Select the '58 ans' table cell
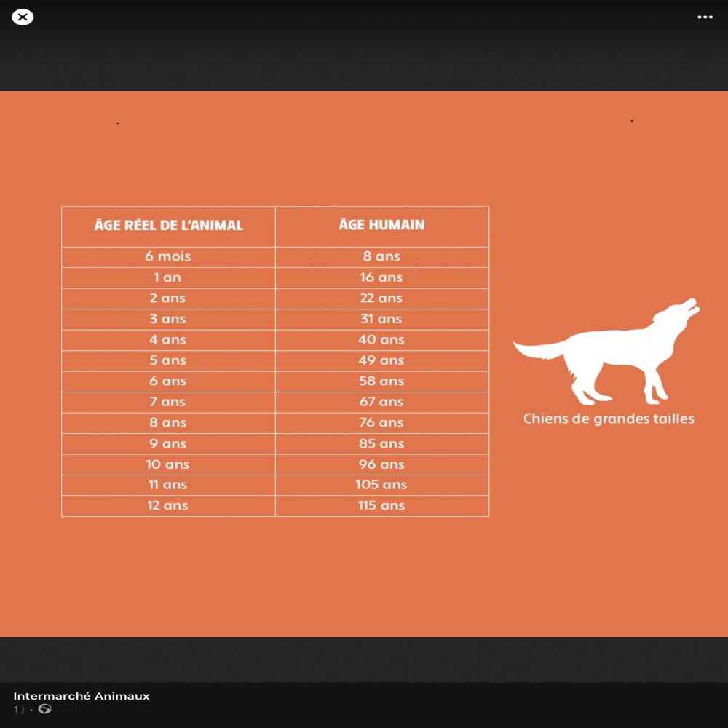Image resolution: width=728 pixels, height=728 pixels. click(382, 381)
